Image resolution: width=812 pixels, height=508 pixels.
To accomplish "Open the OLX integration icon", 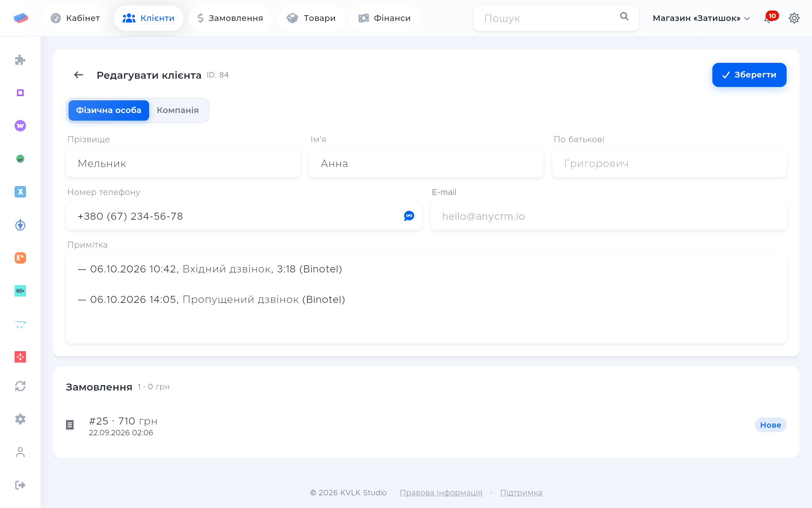I will click(x=20, y=291).
